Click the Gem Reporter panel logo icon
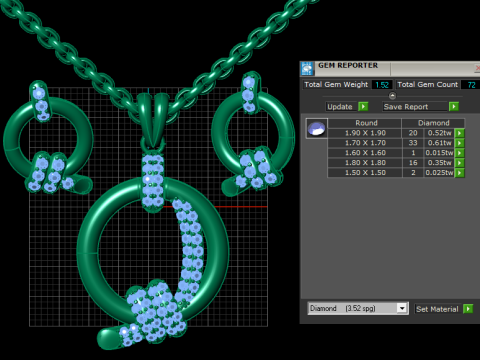The image size is (480, 360). click(x=307, y=69)
